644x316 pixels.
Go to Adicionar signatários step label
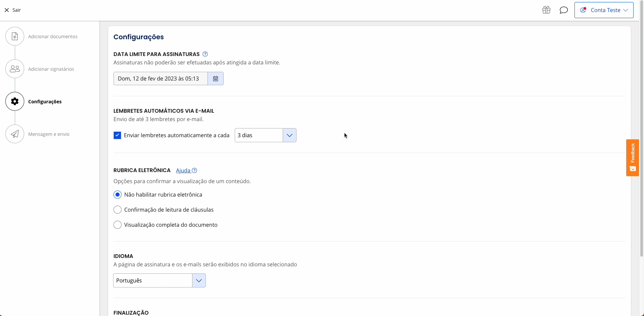coord(51,69)
